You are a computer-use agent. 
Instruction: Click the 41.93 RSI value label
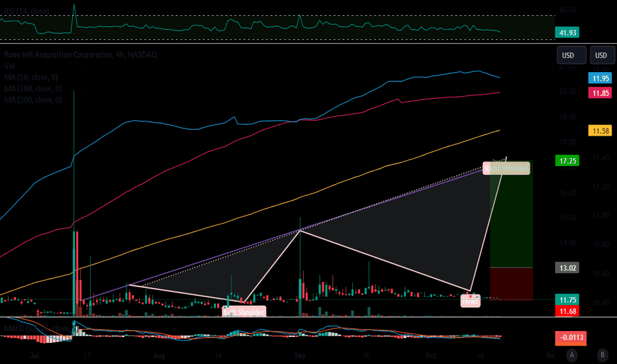click(567, 32)
